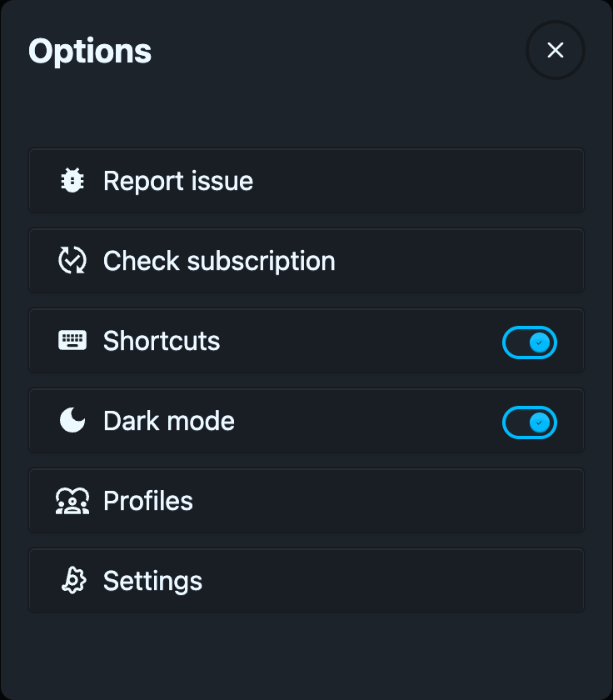Turn off the Shortcuts toggle switch
This screenshot has height=700, width=613.
pos(530,342)
